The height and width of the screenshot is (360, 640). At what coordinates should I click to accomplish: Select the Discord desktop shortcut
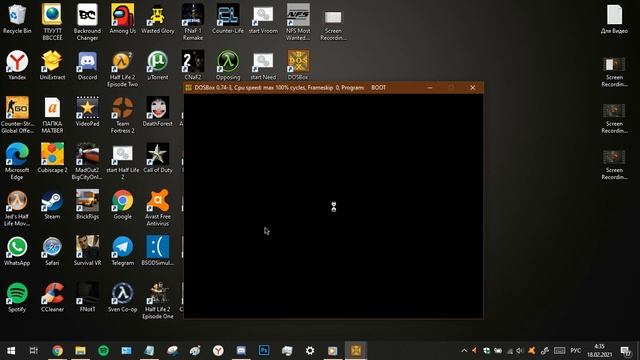[87, 66]
